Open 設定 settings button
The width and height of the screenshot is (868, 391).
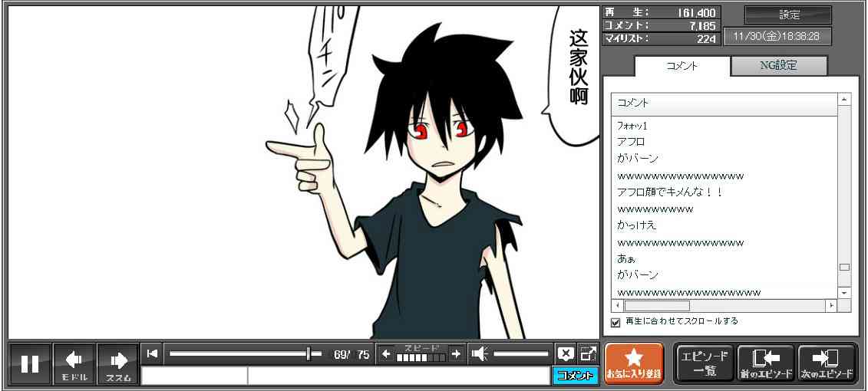click(788, 15)
